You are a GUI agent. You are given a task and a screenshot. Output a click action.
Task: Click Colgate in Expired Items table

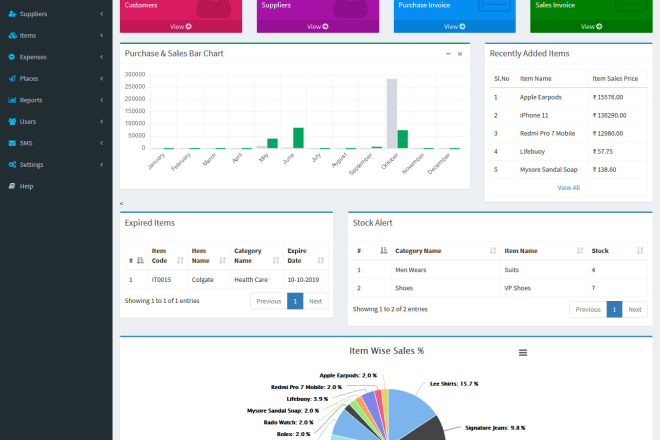[x=202, y=280]
